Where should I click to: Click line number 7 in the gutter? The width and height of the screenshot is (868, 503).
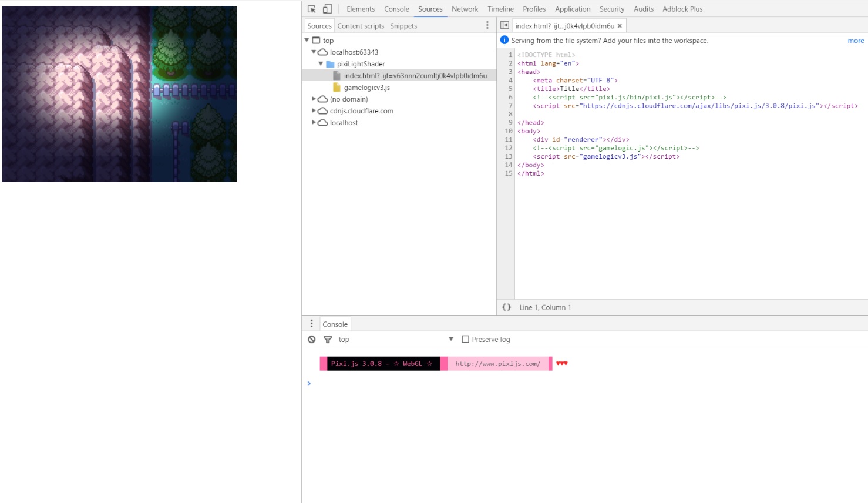pos(510,106)
